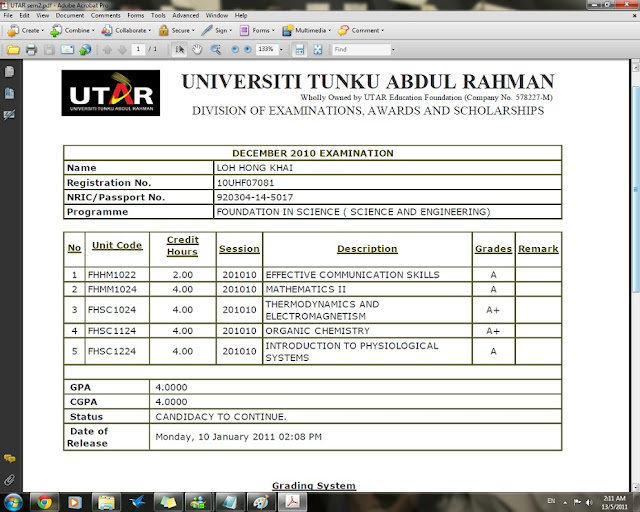
Task: Click registration number 10UHF07081
Action: [245, 183]
